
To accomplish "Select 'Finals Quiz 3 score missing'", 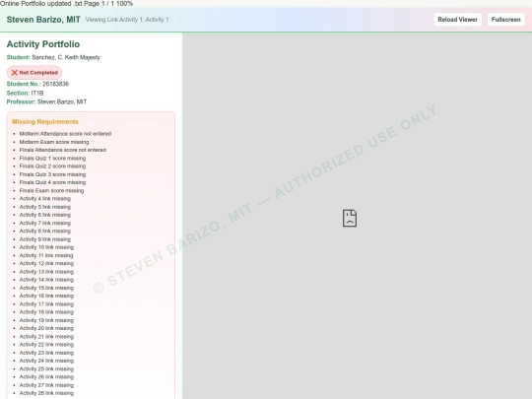I will pos(52,174).
